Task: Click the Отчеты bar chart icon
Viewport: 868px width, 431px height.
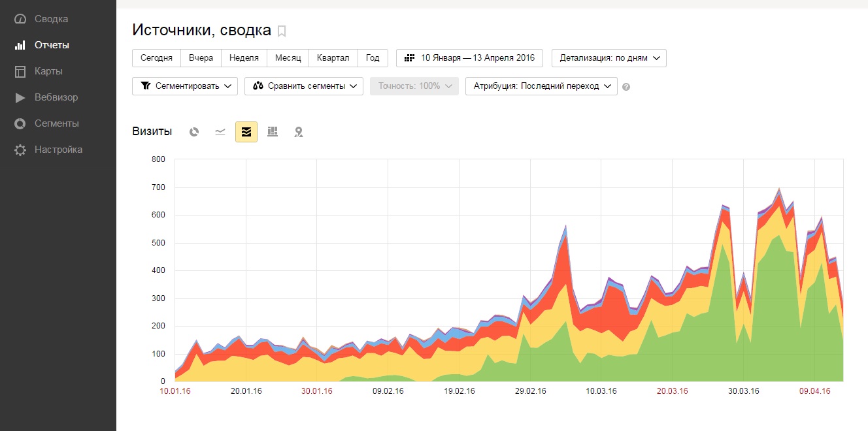Action: coord(20,45)
